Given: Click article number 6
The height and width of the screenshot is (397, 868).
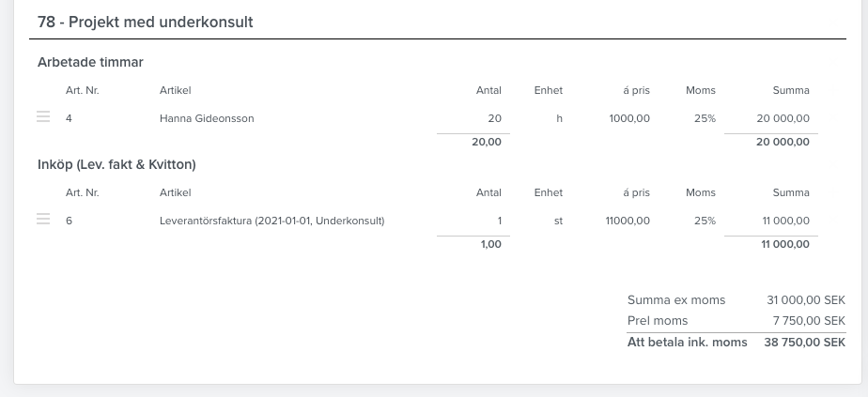Looking at the screenshot, I should click(x=69, y=221).
